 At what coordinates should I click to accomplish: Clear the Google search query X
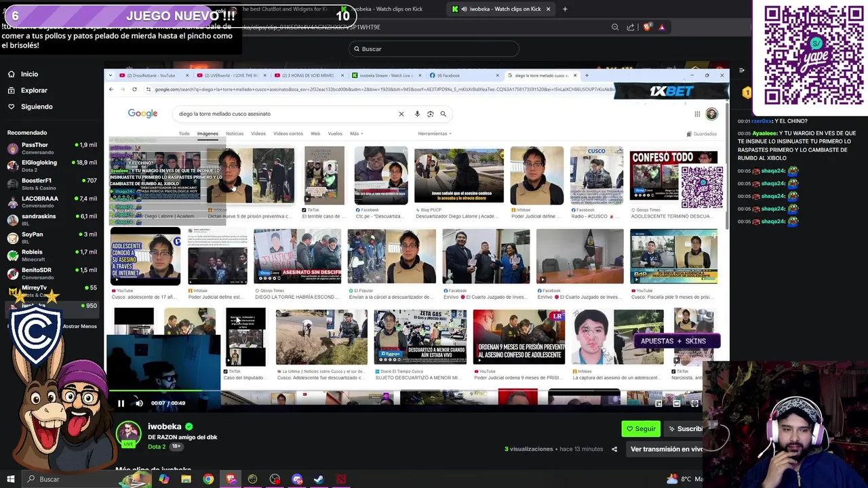tap(401, 114)
